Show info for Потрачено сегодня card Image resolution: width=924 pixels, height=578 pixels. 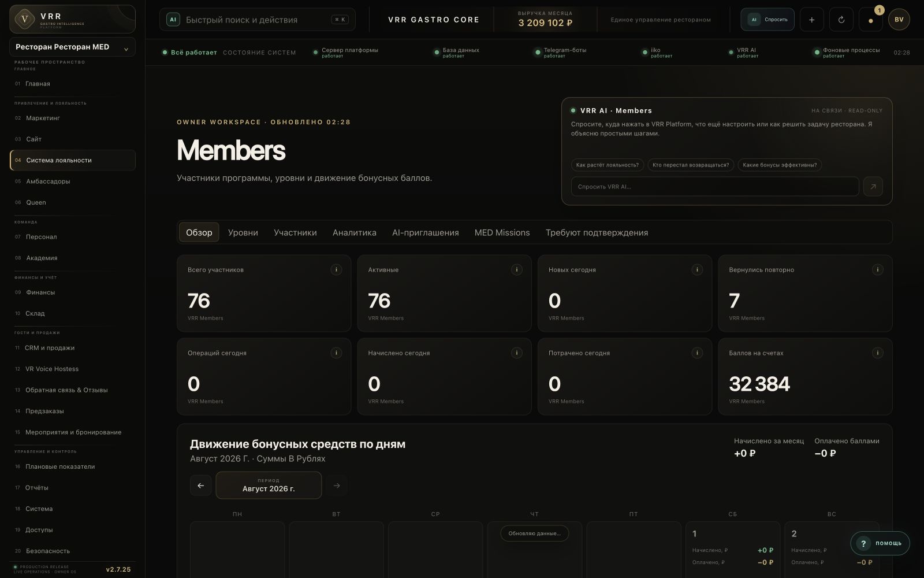point(697,353)
